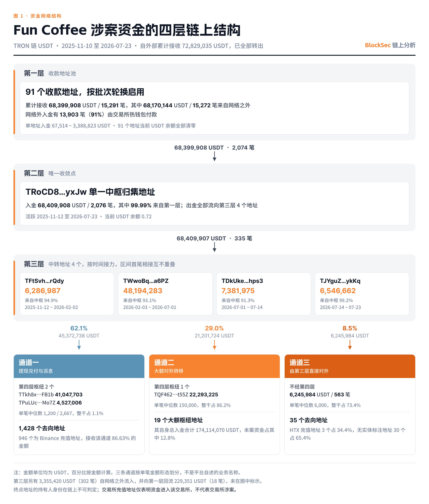Click the "来自中枢 94.9%" share

coord(41,300)
